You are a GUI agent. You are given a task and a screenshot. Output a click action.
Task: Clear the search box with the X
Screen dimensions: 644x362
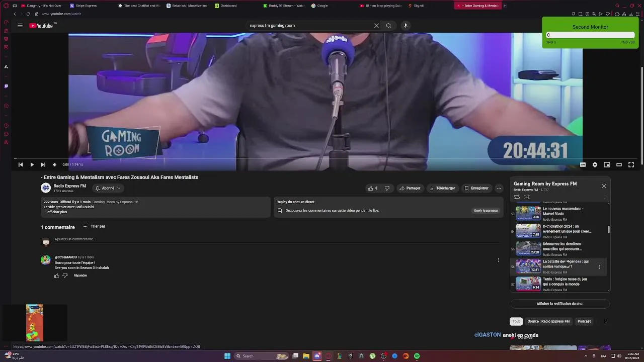(376, 26)
